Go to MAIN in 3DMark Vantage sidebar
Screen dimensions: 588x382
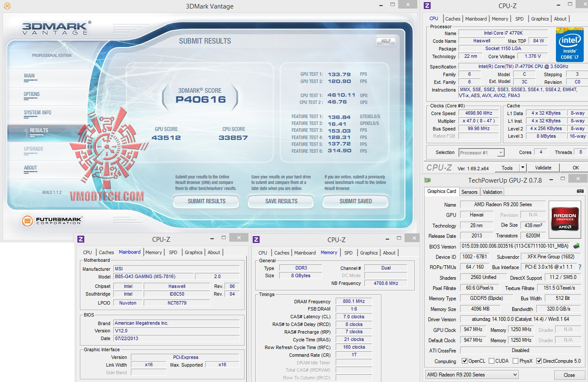30,76
